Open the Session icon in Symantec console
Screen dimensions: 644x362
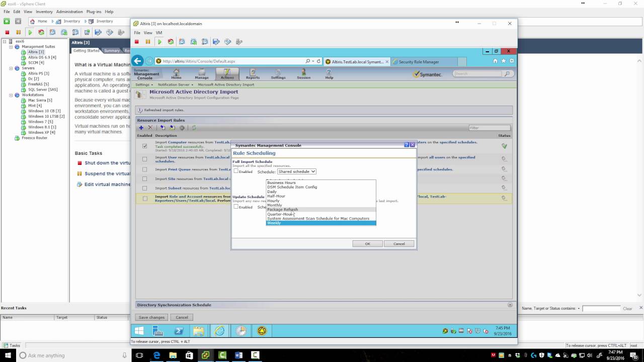pyautogui.click(x=303, y=74)
